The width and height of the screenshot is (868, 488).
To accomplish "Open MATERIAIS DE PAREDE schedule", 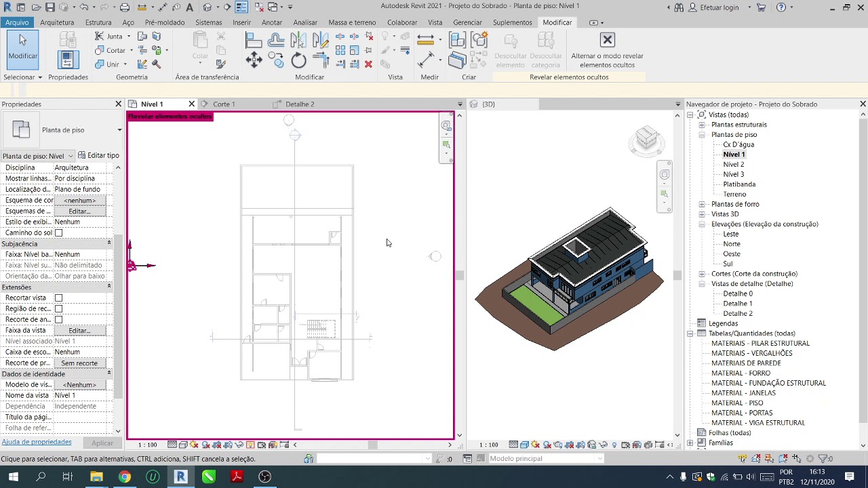I will tap(746, 363).
